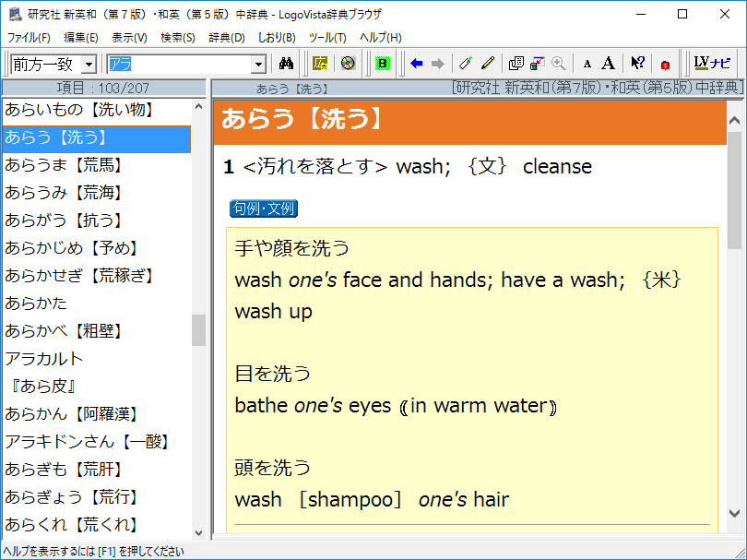The image size is (747, 560).
Task: Click the help question mark pointer icon
Action: pyautogui.click(x=637, y=64)
